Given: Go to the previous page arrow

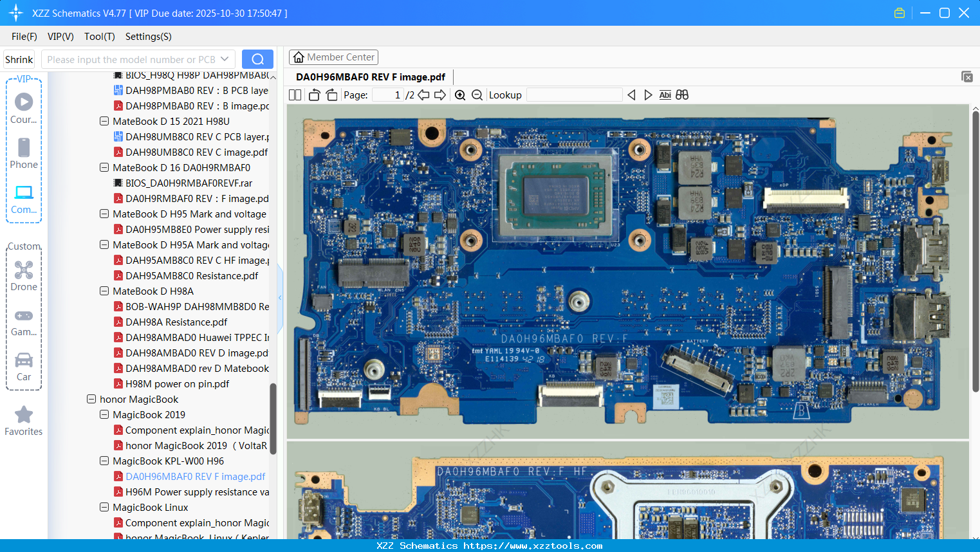Looking at the screenshot, I should 423,95.
